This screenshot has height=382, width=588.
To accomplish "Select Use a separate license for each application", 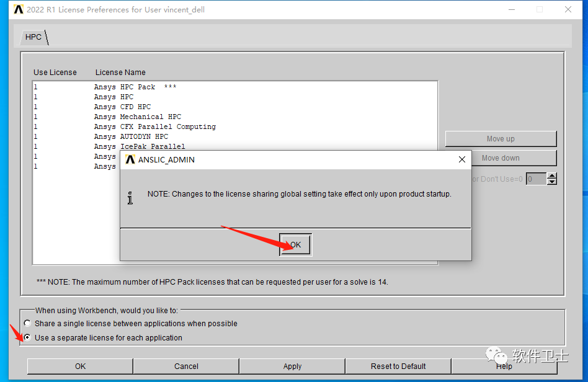I will tap(27, 337).
